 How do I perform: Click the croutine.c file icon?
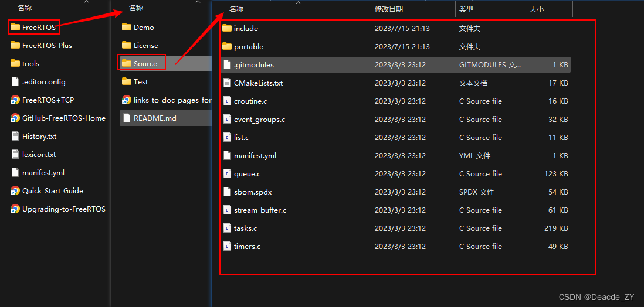point(227,101)
